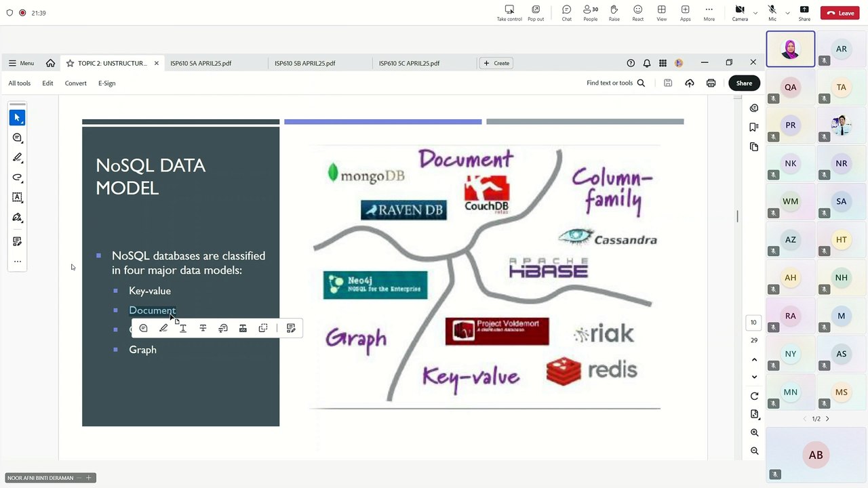Expand the Mic options dropdown arrow

787,13
